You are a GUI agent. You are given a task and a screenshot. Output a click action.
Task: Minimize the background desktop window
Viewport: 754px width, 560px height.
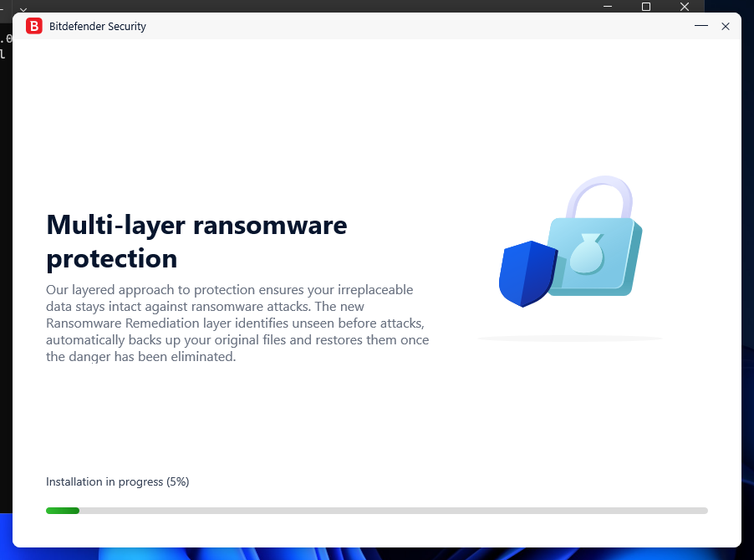(607, 7)
